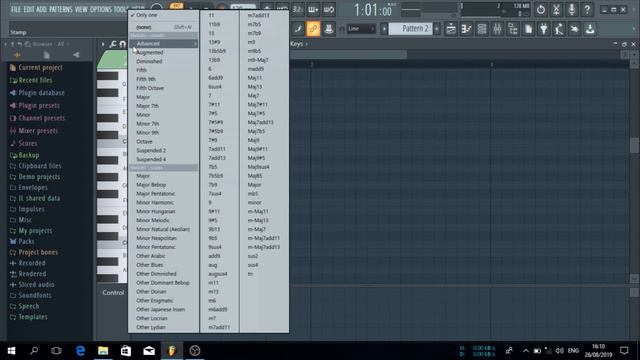Click the undo history circular arrow icon
This screenshot has width=640, height=360.
pyautogui.click(x=541, y=9)
